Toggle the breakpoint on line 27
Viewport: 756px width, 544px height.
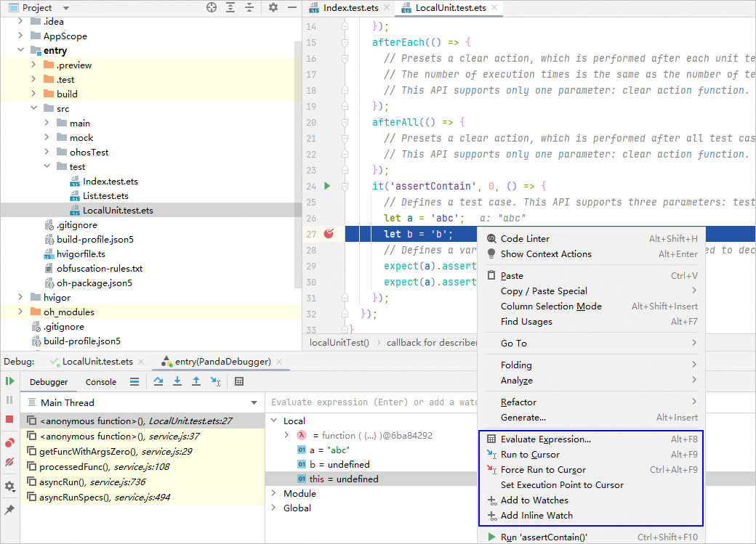pyautogui.click(x=329, y=234)
